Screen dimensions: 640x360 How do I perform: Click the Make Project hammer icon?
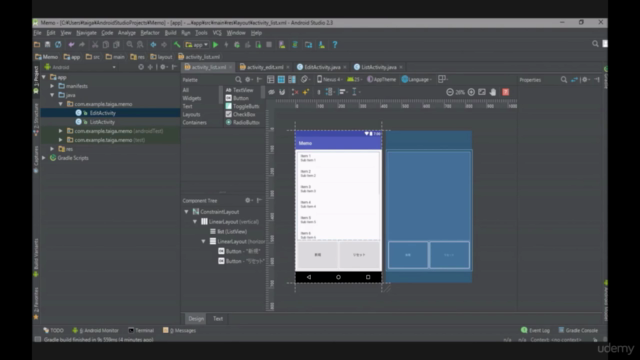177,44
